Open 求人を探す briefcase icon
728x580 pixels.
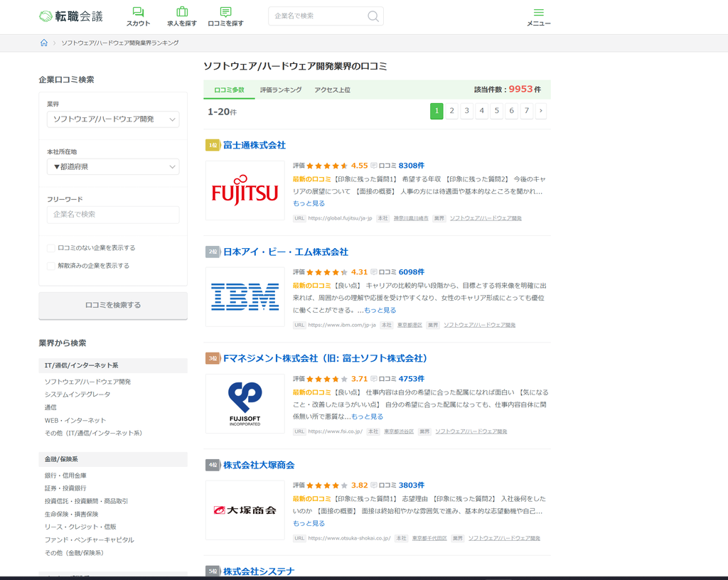182,17
